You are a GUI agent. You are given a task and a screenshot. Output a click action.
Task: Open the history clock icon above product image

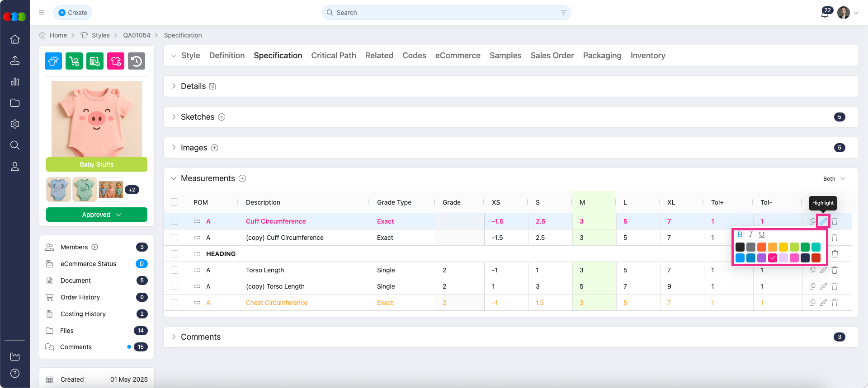pos(137,61)
